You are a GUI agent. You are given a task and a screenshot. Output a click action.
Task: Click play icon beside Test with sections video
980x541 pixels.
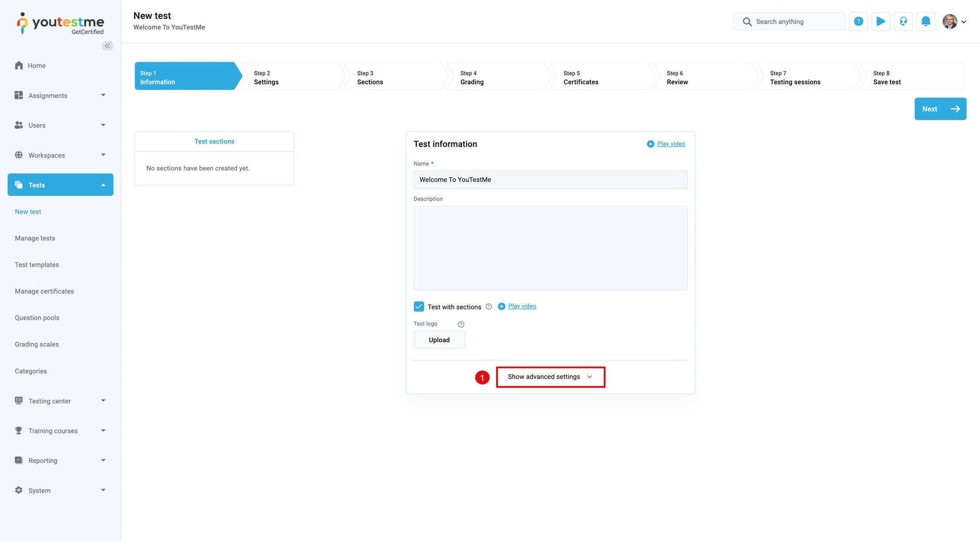(501, 306)
